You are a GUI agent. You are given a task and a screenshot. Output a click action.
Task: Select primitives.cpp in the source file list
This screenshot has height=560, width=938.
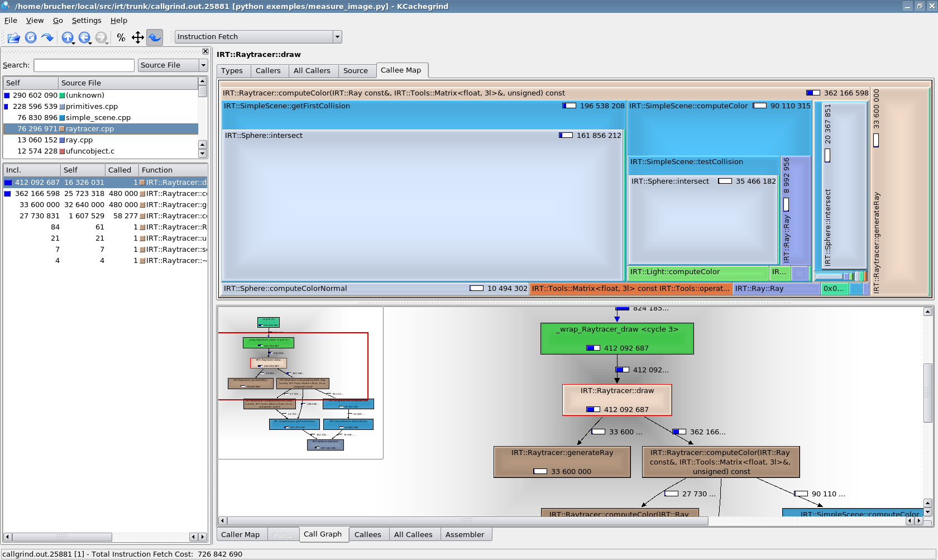coord(92,107)
